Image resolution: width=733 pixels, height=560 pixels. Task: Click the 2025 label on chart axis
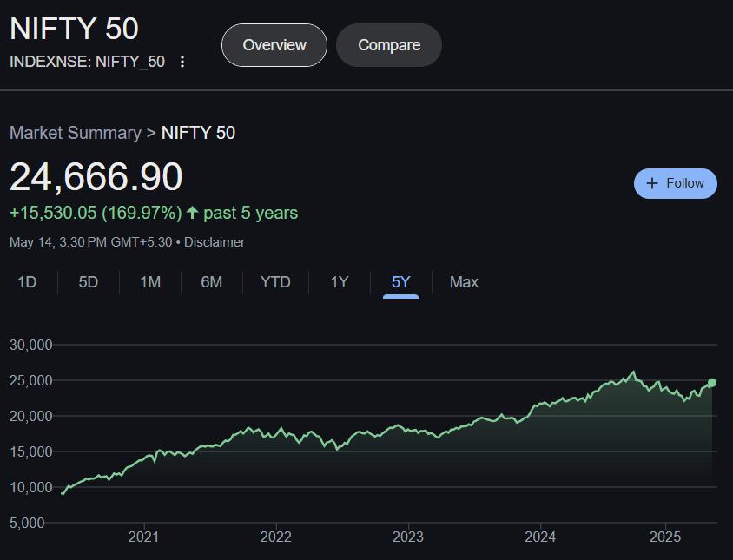[x=665, y=537]
